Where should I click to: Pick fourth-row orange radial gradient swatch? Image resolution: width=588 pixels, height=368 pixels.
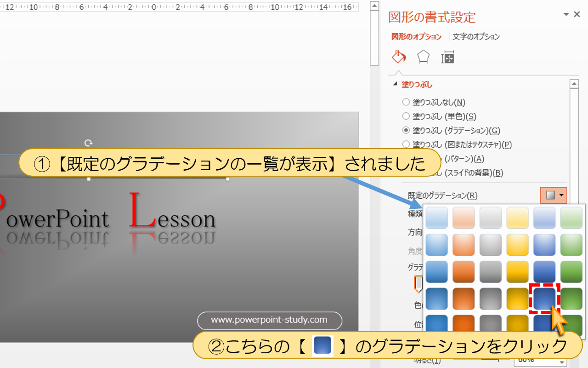pos(464,299)
